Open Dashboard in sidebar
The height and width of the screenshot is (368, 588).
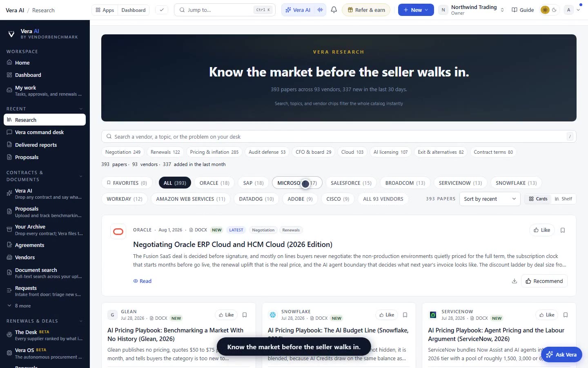click(45, 75)
